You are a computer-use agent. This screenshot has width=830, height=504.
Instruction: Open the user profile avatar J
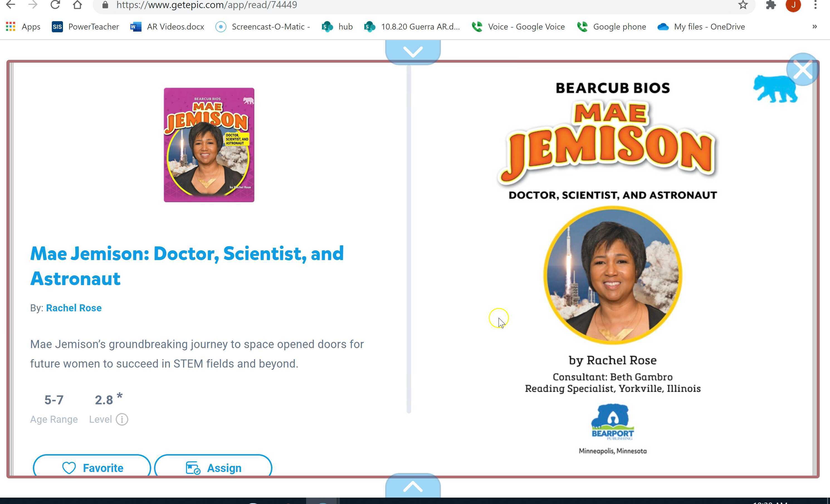click(793, 5)
